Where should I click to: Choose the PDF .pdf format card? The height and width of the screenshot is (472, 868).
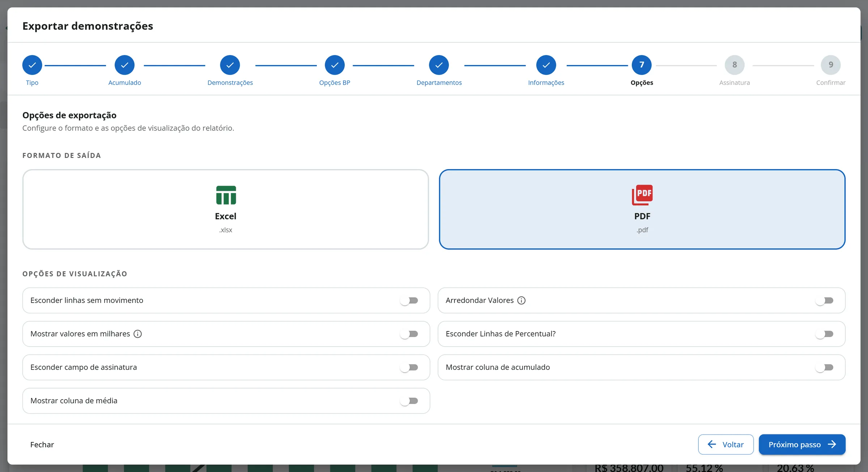(x=642, y=209)
